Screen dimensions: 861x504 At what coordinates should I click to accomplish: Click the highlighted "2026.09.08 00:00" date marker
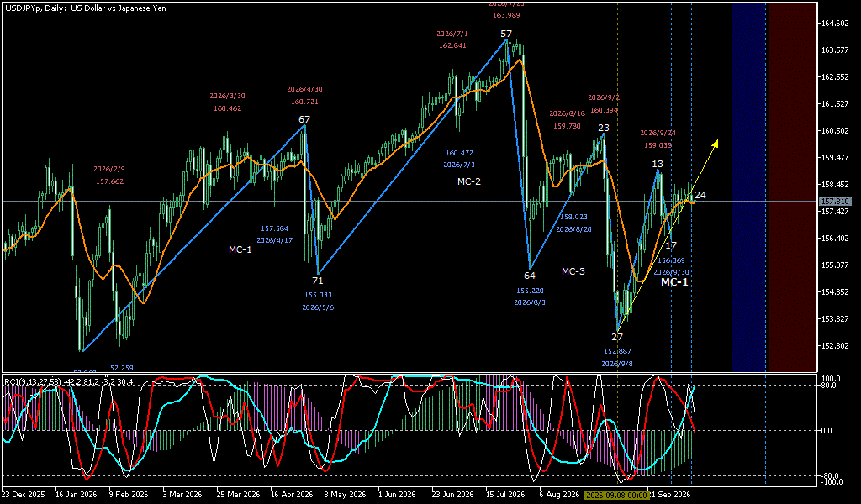[616, 495]
